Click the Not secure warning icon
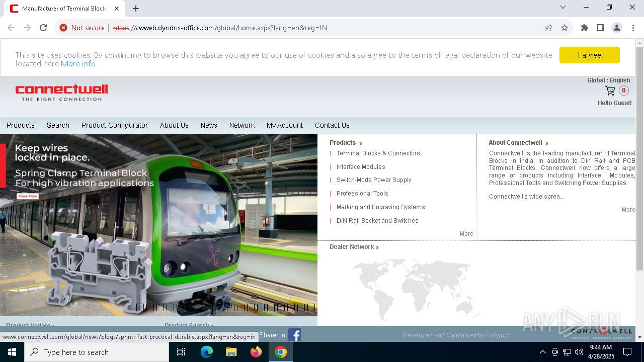This screenshot has height=362, width=644. [63, 28]
